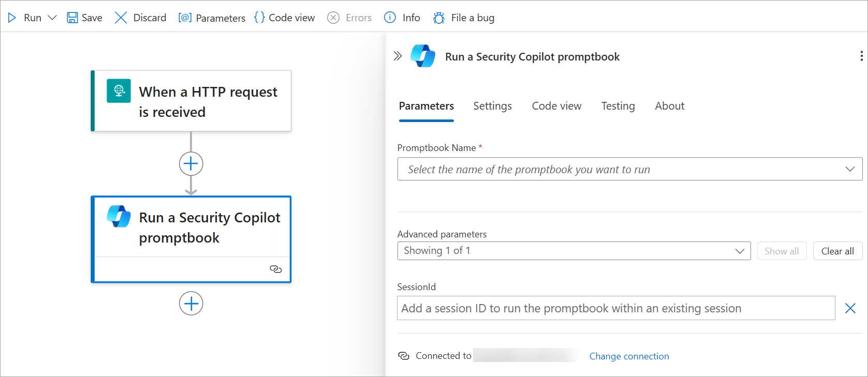Open the Testing tab
This screenshot has height=377, width=868.
tap(618, 106)
